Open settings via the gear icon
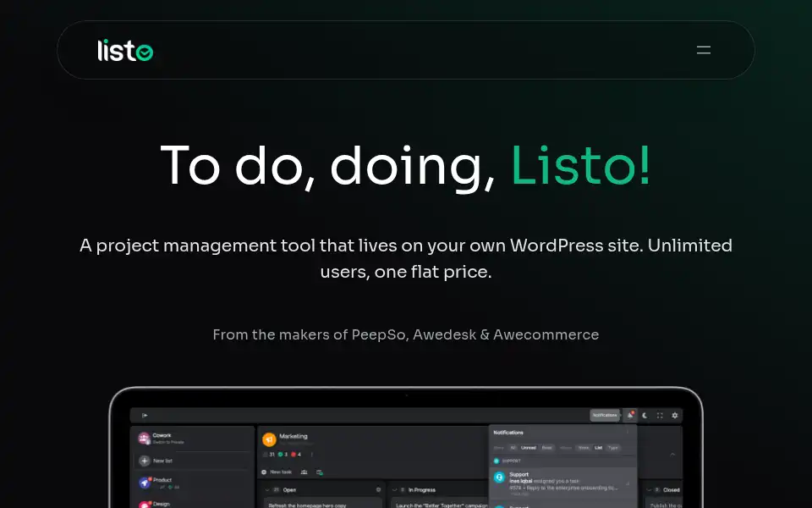The width and height of the screenshot is (812, 508). (x=675, y=415)
